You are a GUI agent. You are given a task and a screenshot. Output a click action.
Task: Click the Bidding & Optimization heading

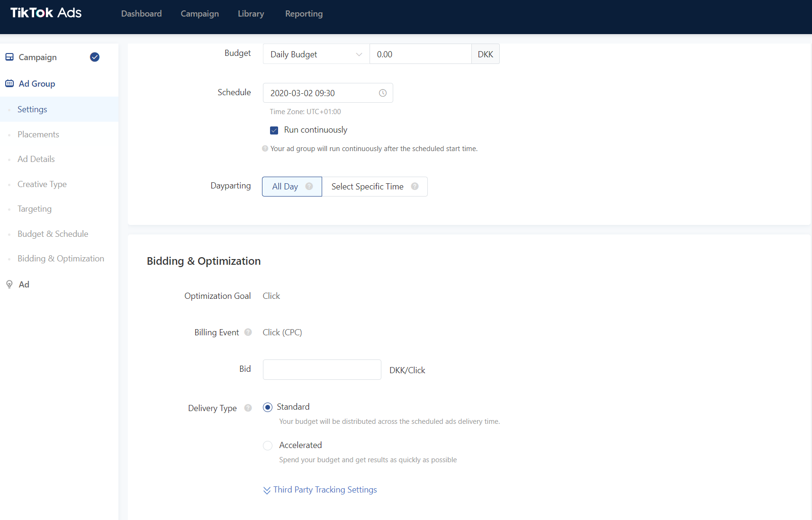[204, 261]
